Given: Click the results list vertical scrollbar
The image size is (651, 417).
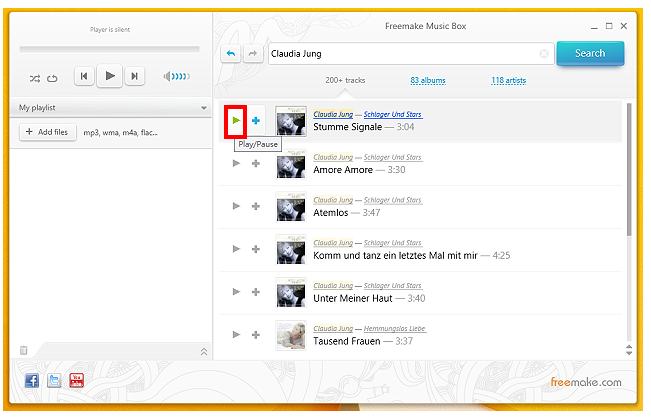Looking at the screenshot, I should coord(629,169).
